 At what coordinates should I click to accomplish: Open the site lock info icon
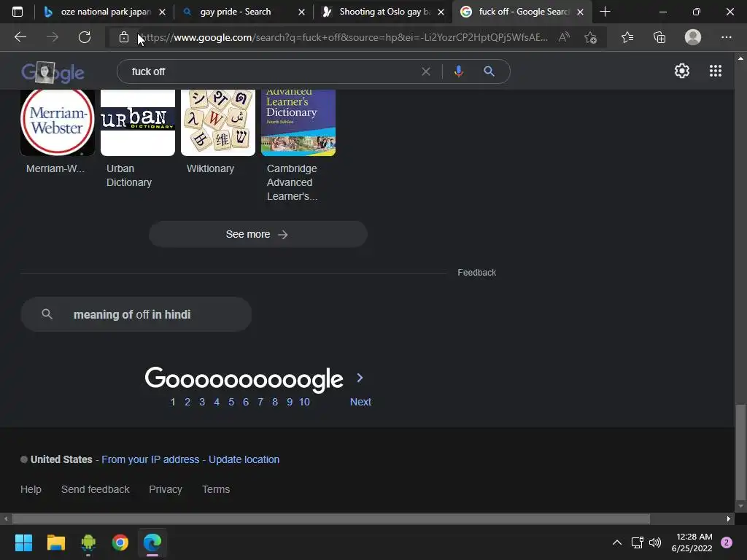click(x=124, y=37)
